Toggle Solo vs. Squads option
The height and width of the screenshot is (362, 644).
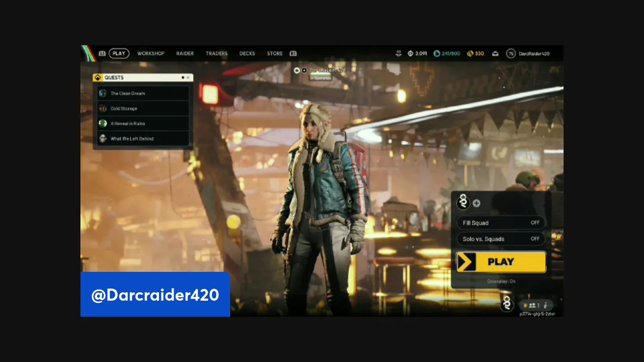(x=501, y=239)
